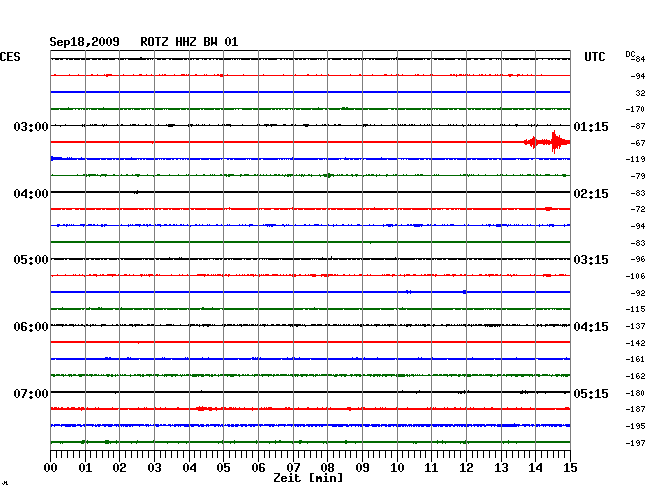Click DC offset value -195
The width and height of the screenshot is (650, 494).
click(635, 426)
